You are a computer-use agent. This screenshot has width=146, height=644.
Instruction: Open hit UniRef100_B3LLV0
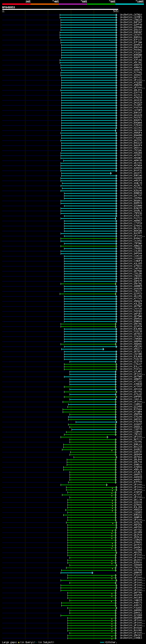(131, 366)
